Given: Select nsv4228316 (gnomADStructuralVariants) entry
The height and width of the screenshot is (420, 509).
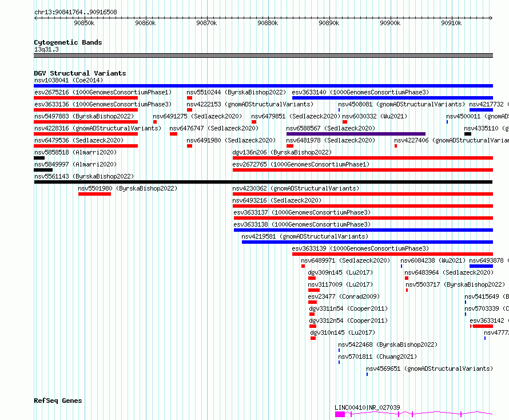Looking at the screenshot, I should [98, 128].
